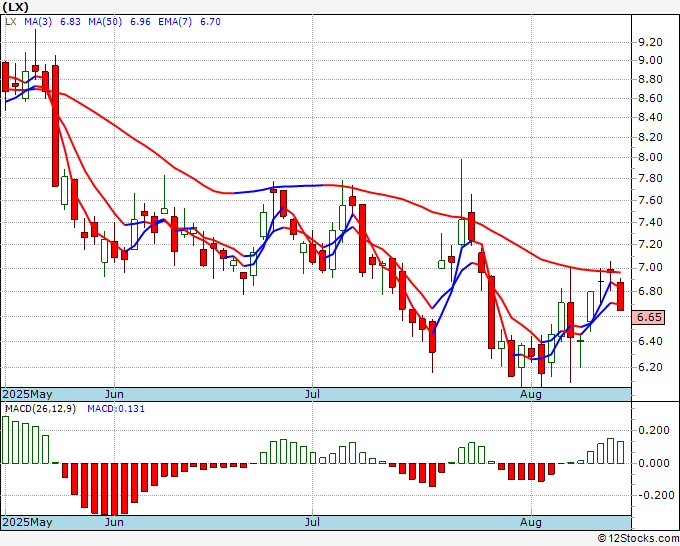Click Aug on the price chart timeline

point(531,394)
